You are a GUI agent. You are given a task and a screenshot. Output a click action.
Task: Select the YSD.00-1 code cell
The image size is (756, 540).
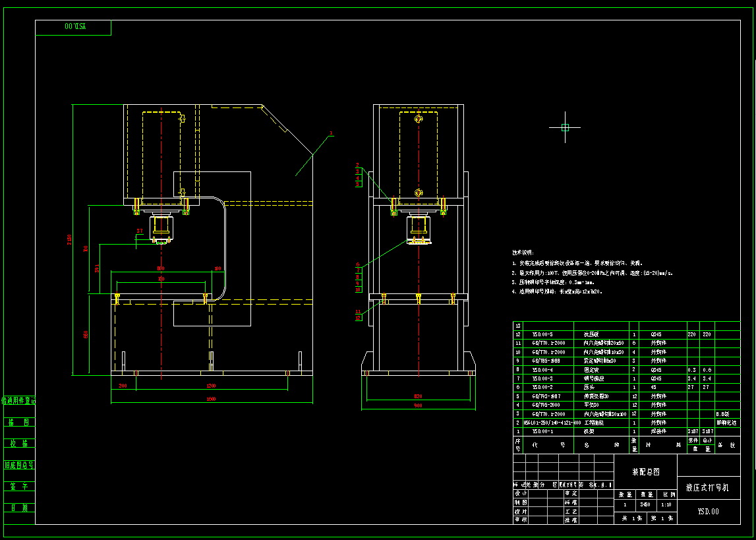tap(543, 431)
